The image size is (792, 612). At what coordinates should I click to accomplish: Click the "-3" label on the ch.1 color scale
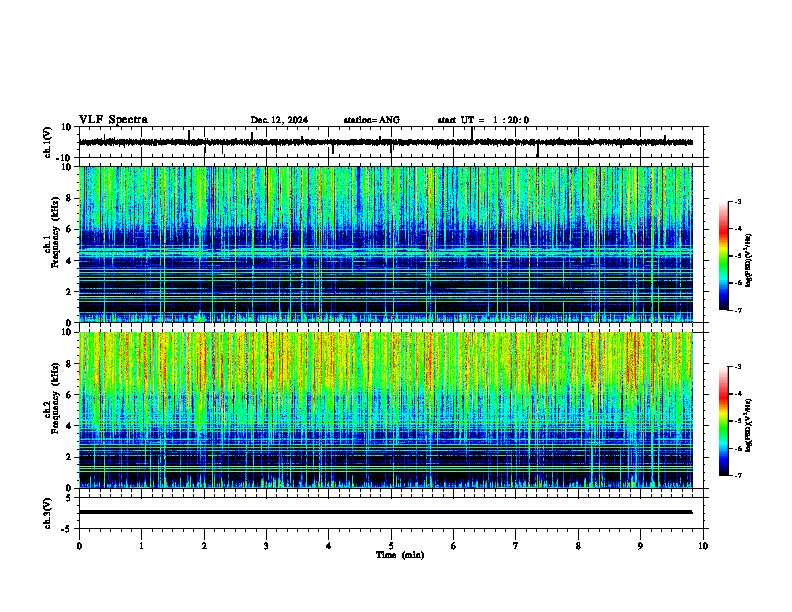(738, 202)
